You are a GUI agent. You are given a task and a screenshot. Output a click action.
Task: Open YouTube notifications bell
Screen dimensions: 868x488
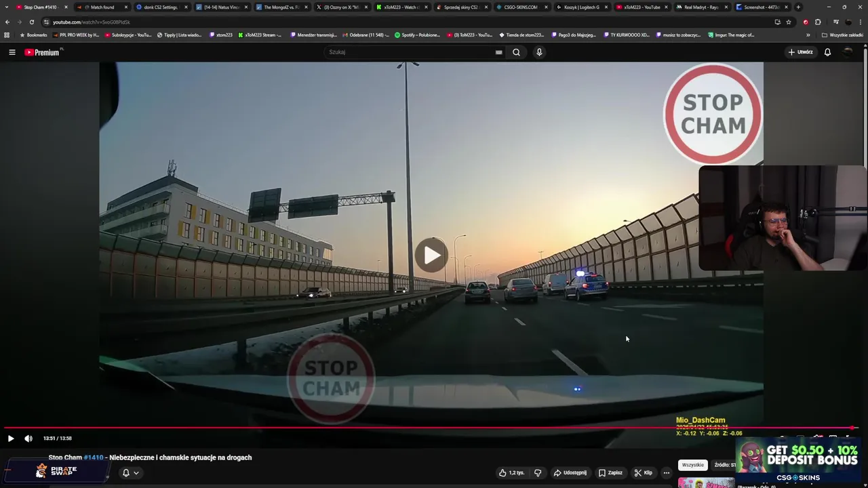click(827, 52)
